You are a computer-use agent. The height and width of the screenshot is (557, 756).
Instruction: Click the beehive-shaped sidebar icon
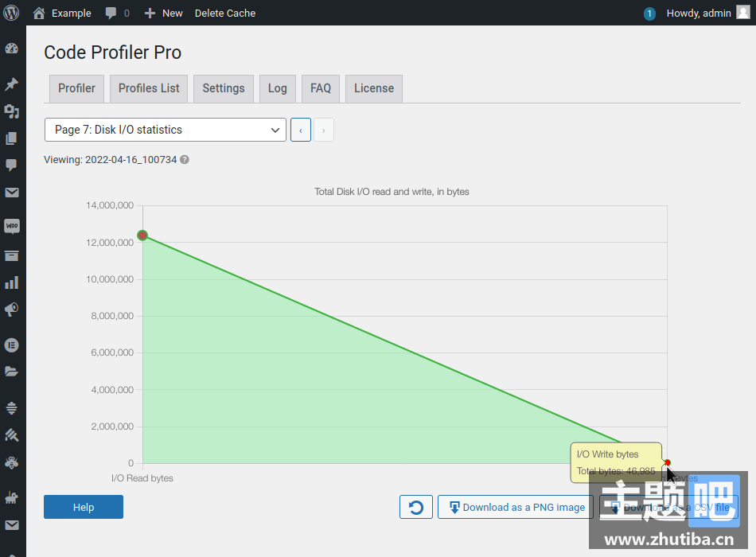click(12, 408)
